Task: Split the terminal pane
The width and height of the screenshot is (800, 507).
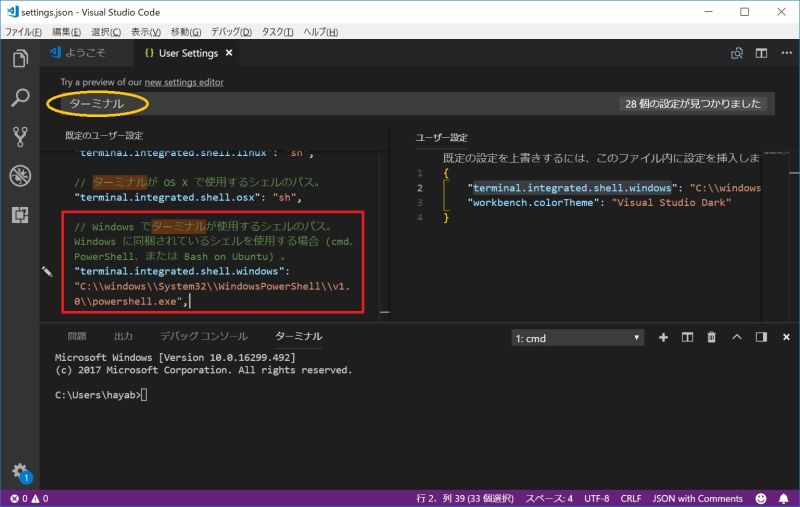Action: pyautogui.click(x=687, y=337)
